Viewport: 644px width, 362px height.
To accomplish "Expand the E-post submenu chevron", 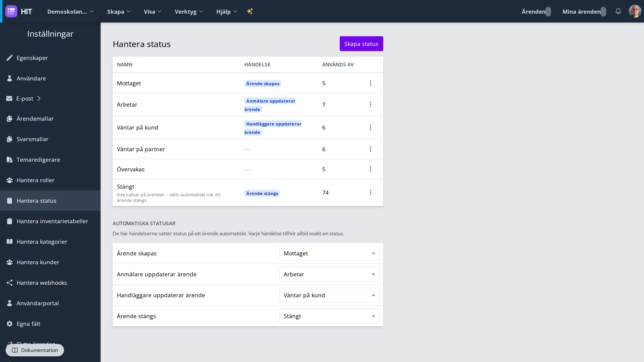I will coord(39,98).
